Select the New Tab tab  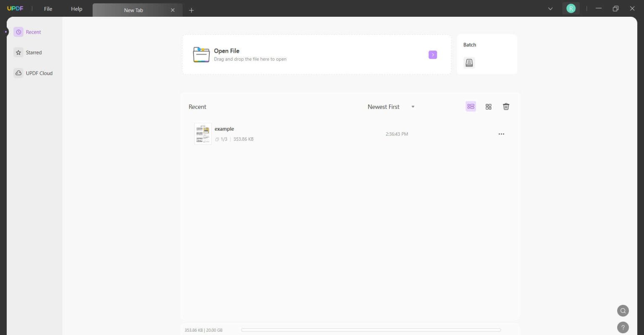click(x=133, y=10)
